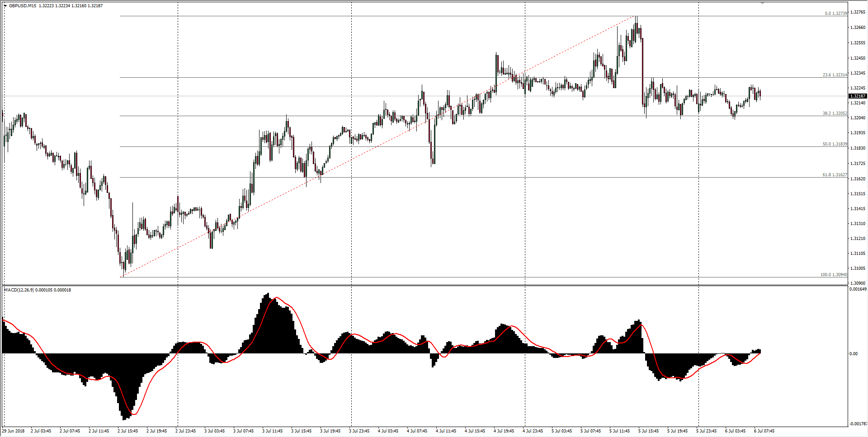
Task: Select the 38.2 Fibonacci level label
Action: [835, 113]
